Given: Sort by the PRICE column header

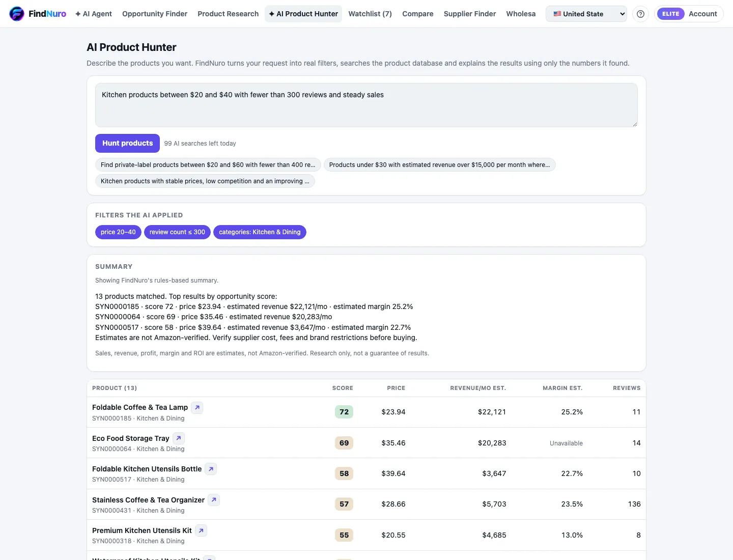Looking at the screenshot, I should tap(396, 388).
